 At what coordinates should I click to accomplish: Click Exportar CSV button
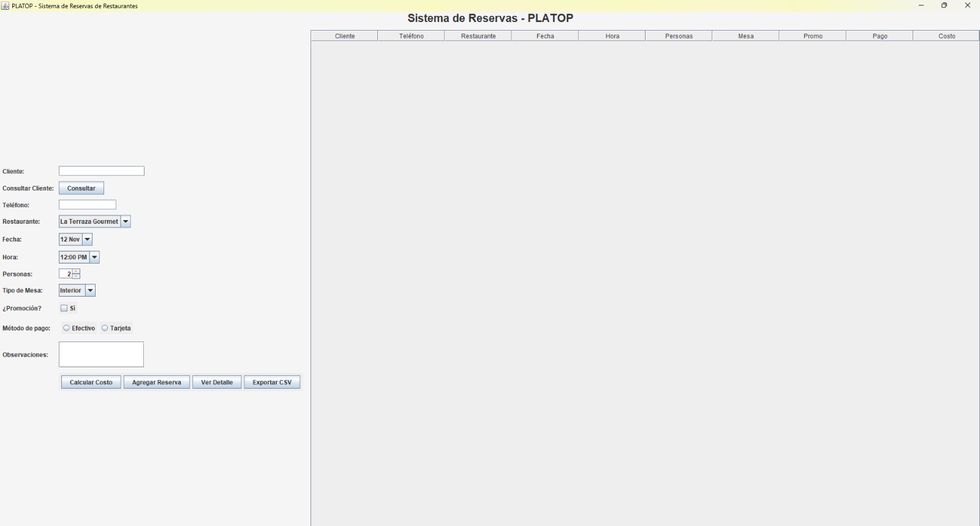272,383
